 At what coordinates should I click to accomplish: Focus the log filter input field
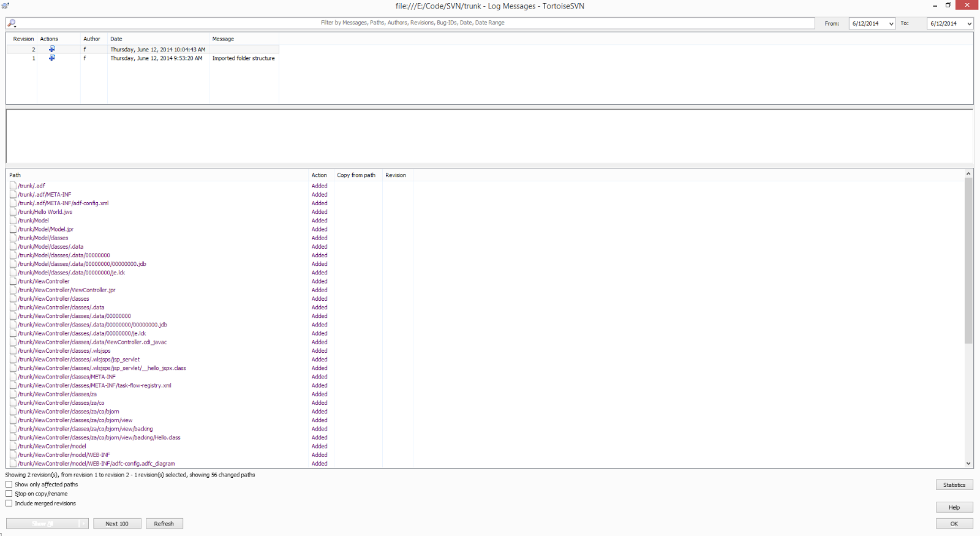(x=412, y=23)
